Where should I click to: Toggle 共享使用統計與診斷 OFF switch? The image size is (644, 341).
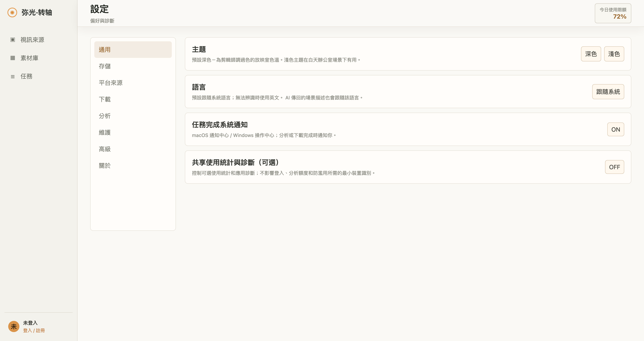[x=615, y=167]
